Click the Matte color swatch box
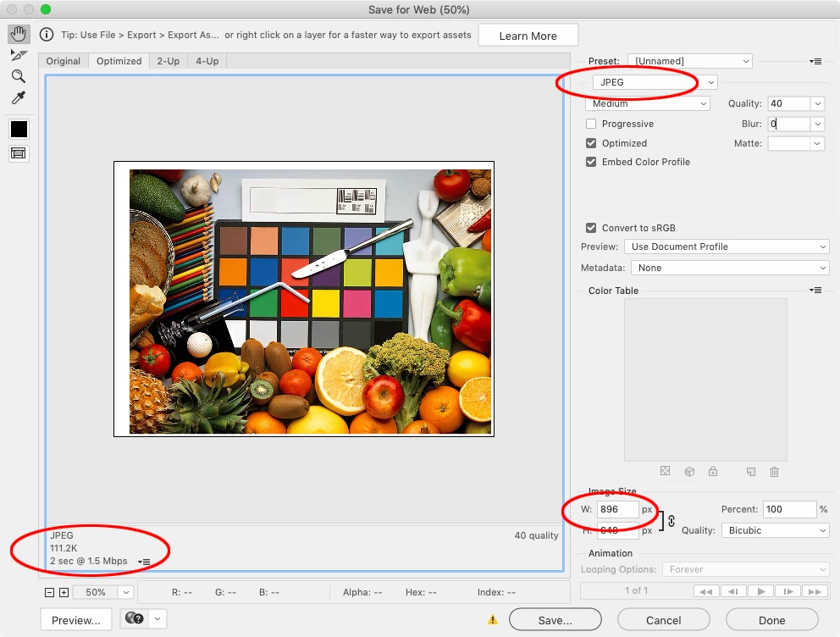The width and height of the screenshot is (840, 637). point(788,143)
